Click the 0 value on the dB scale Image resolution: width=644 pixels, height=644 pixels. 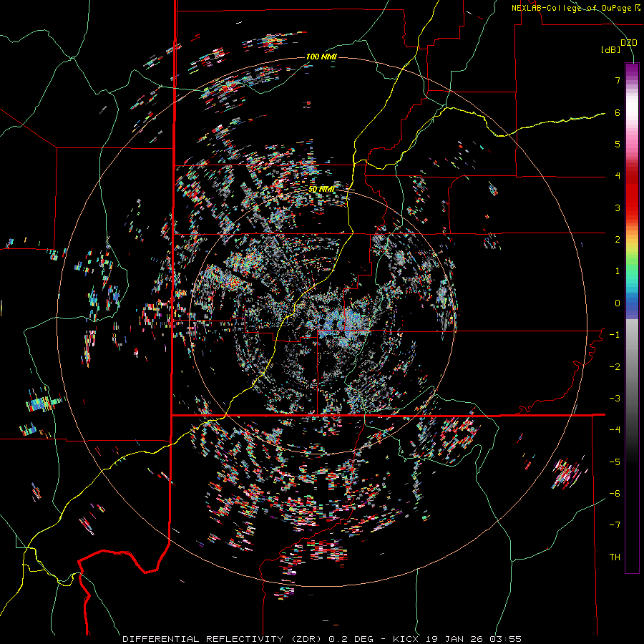618,303
